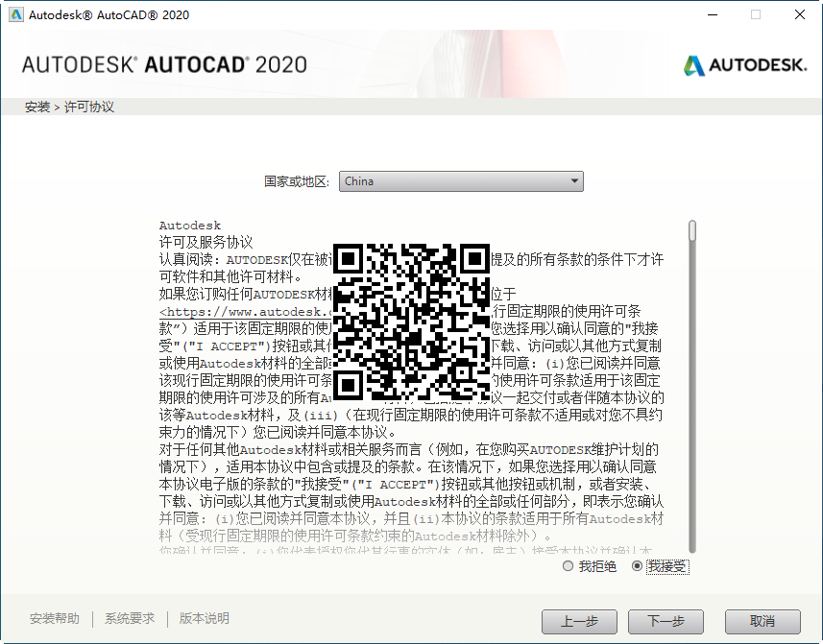
Task: Click 下一步 to proceed to the next step
Action: [x=666, y=622]
